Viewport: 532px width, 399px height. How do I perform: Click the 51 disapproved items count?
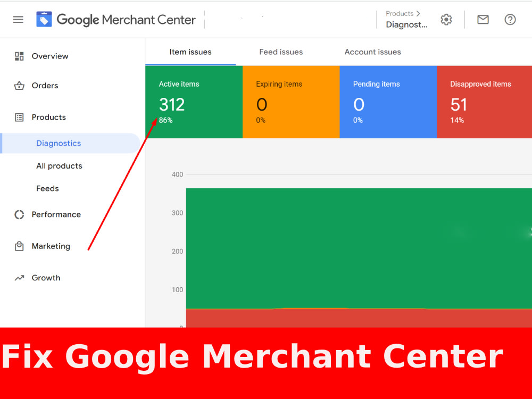pyautogui.click(x=459, y=104)
